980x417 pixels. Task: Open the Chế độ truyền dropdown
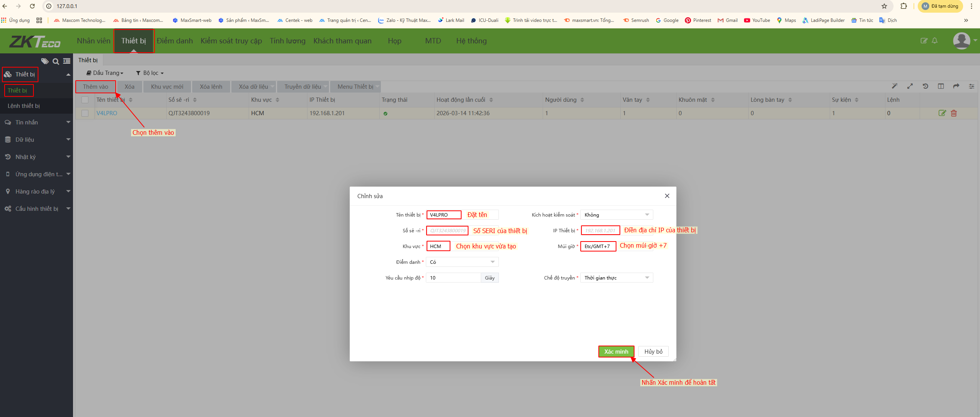[616, 278]
